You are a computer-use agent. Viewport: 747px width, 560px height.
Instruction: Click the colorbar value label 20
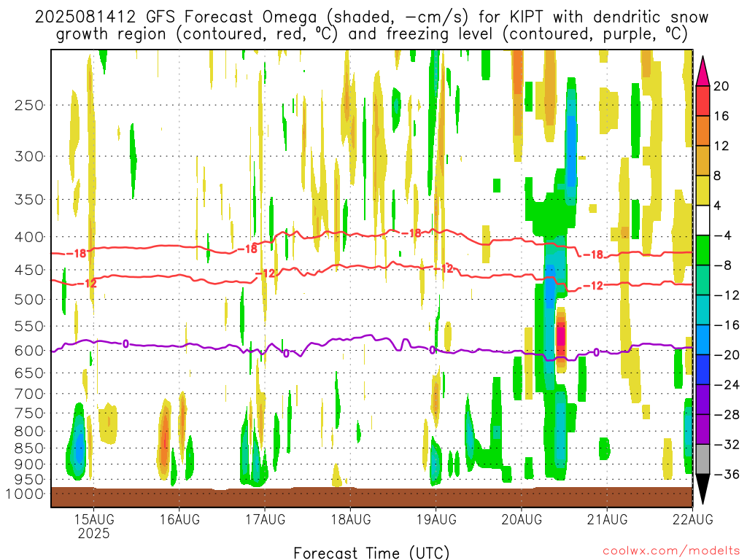pyautogui.click(x=721, y=86)
